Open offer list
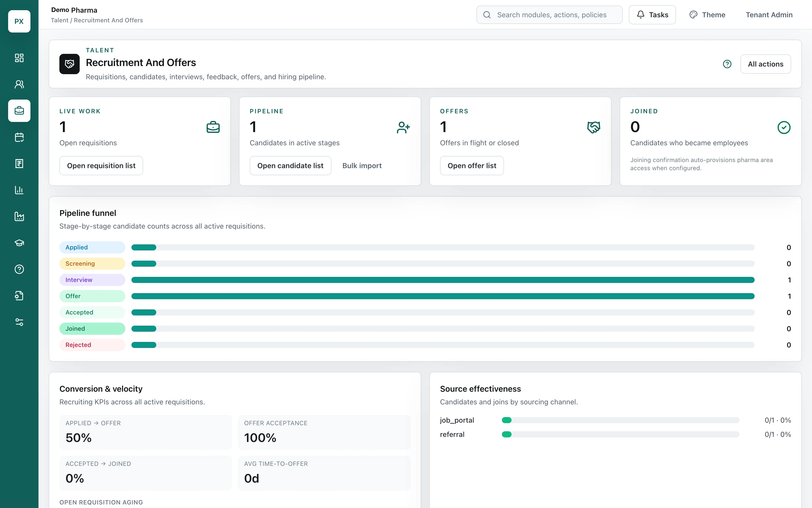Screen dimensions: 812x508 coord(472,166)
